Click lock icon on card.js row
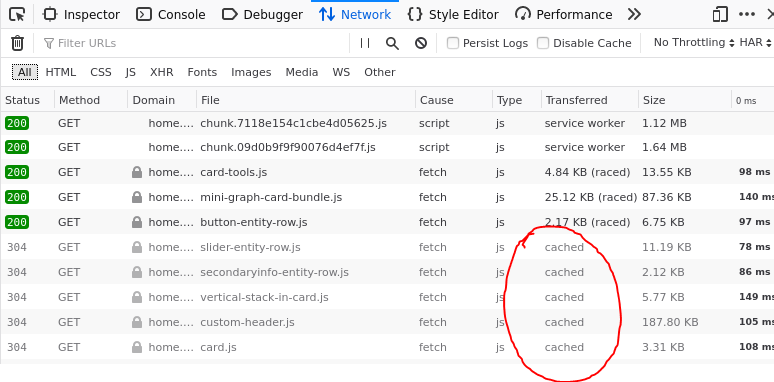774x382 pixels. [137, 347]
